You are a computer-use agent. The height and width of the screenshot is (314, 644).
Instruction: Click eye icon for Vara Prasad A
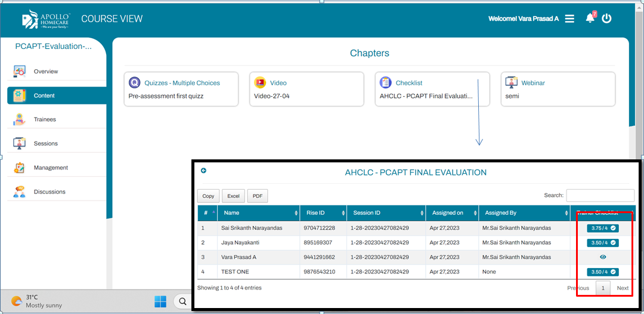pyautogui.click(x=603, y=257)
